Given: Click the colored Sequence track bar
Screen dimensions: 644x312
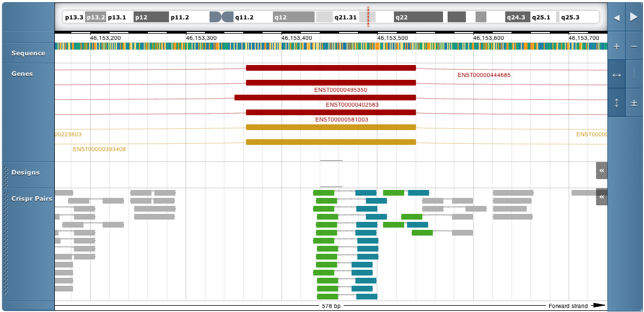Looking at the screenshot, I should 331,46.
